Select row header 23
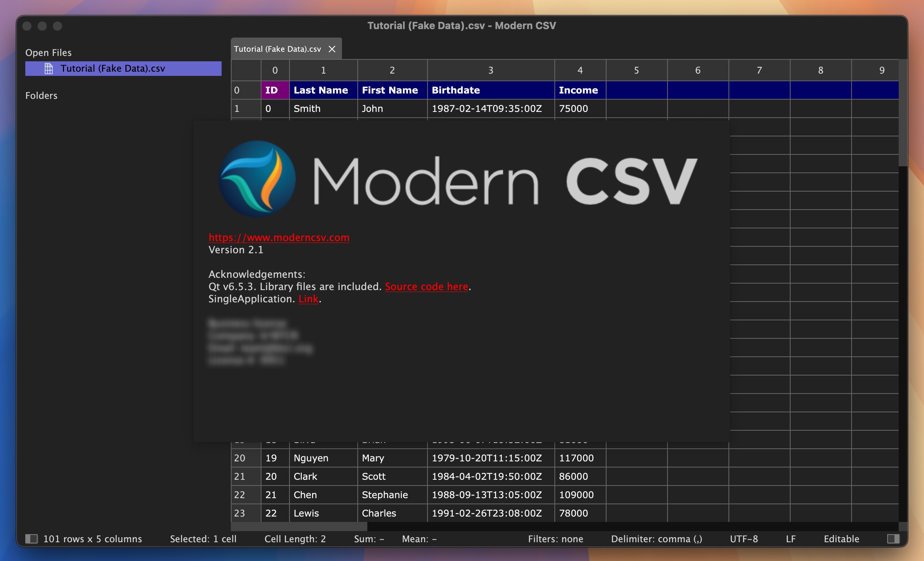This screenshot has height=561, width=924. (x=246, y=513)
